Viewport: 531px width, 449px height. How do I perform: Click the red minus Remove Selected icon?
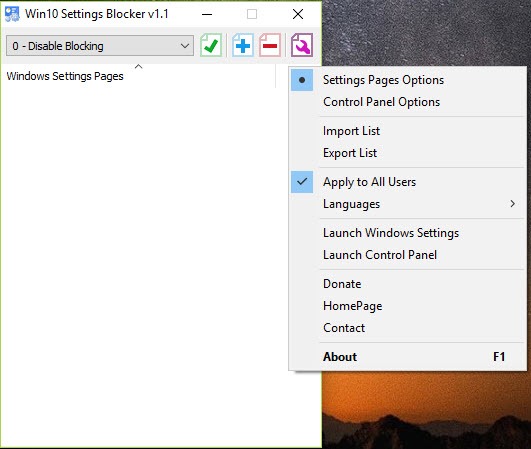[270, 45]
